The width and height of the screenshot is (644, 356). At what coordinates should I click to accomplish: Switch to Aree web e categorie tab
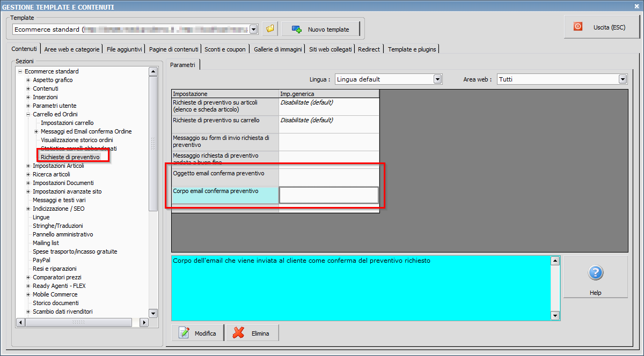click(x=72, y=49)
